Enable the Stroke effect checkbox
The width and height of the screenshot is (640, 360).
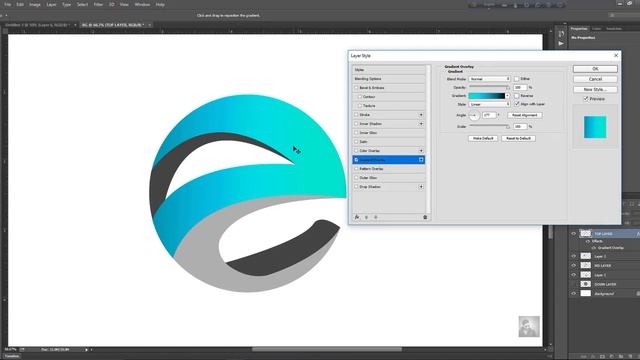(x=356, y=115)
